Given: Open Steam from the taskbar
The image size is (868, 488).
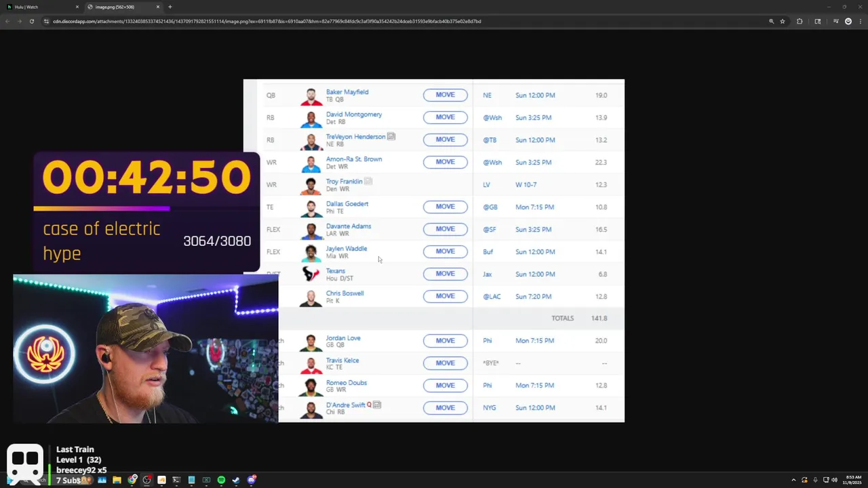Looking at the screenshot, I should tap(236, 480).
